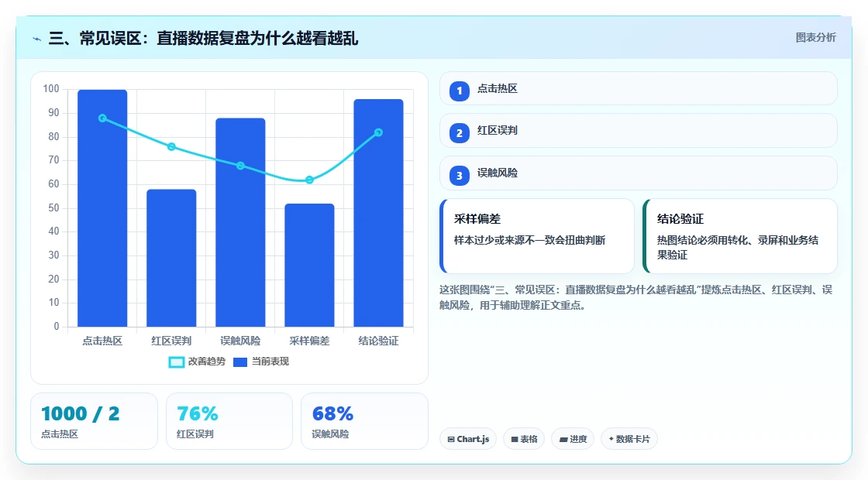This screenshot has height=480, width=868.
Task: Open the 采样偏差 info card
Action: pyautogui.click(x=536, y=236)
